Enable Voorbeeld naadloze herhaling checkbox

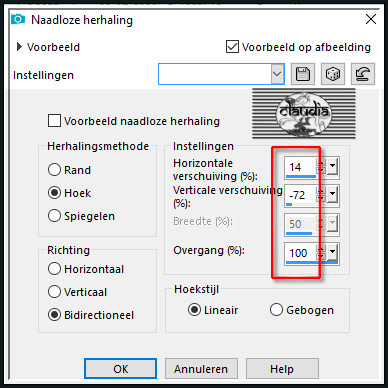(x=54, y=121)
